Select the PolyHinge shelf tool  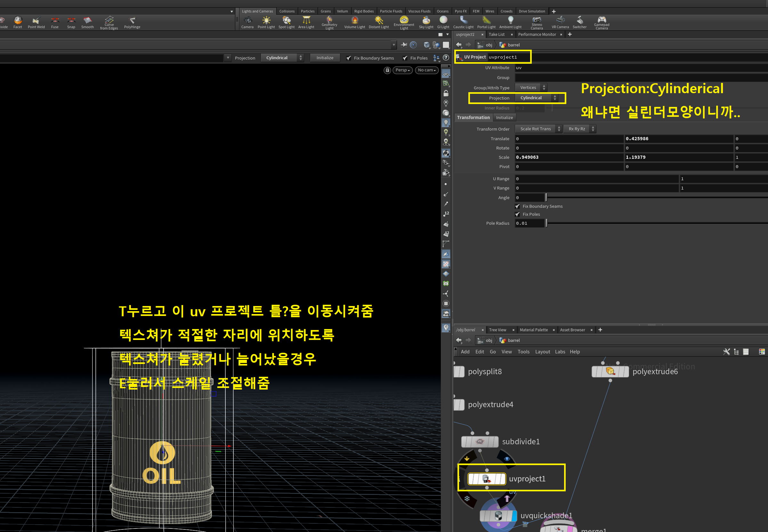(132, 22)
